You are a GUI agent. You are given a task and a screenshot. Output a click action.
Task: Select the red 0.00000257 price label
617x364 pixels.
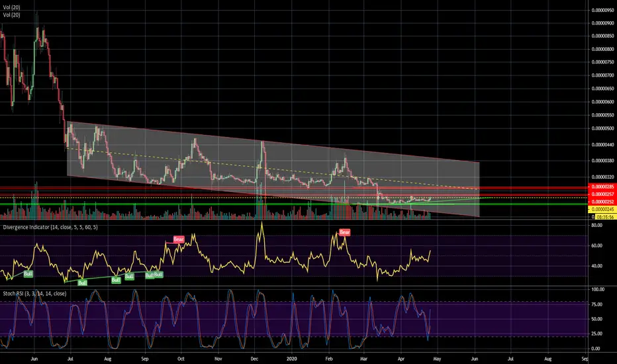coord(602,195)
